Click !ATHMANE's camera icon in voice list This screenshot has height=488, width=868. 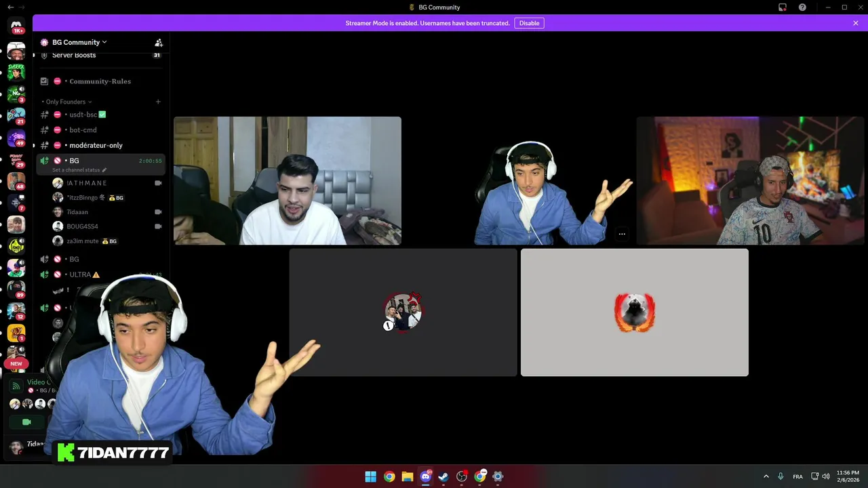coord(158,183)
